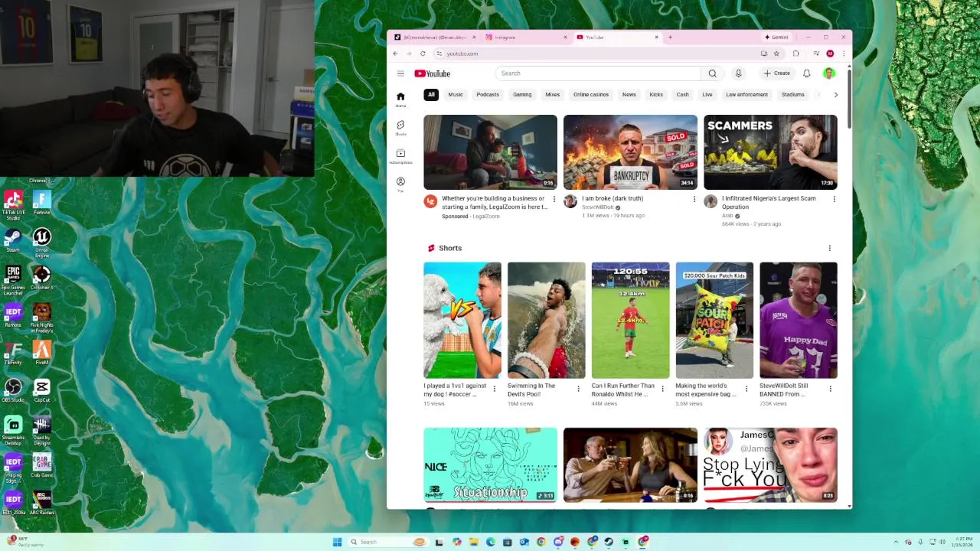Viewport: 980px width, 551px height.
Task: Open the Situationship video thumbnail
Action: point(490,465)
